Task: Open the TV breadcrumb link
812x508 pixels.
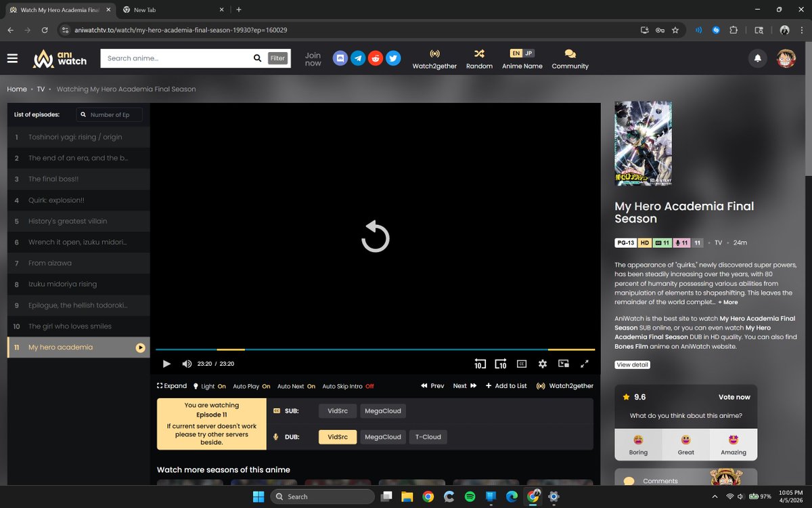Action: (41, 89)
